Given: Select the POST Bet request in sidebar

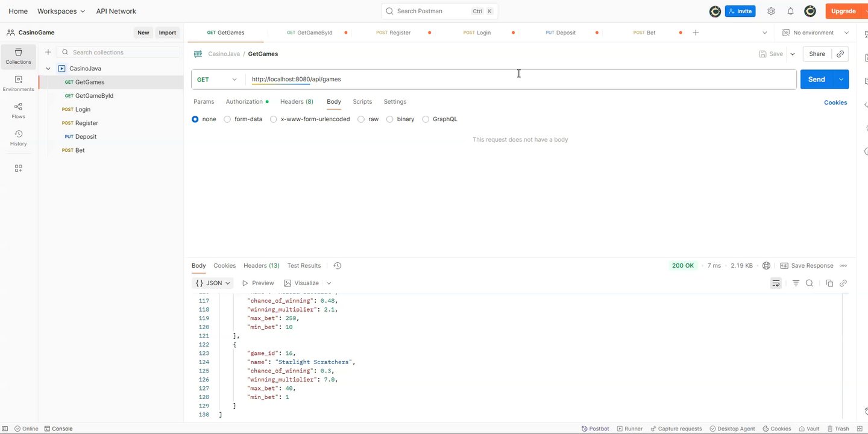Looking at the screenshot, I should pyautogui.click(x=110, y=150).
